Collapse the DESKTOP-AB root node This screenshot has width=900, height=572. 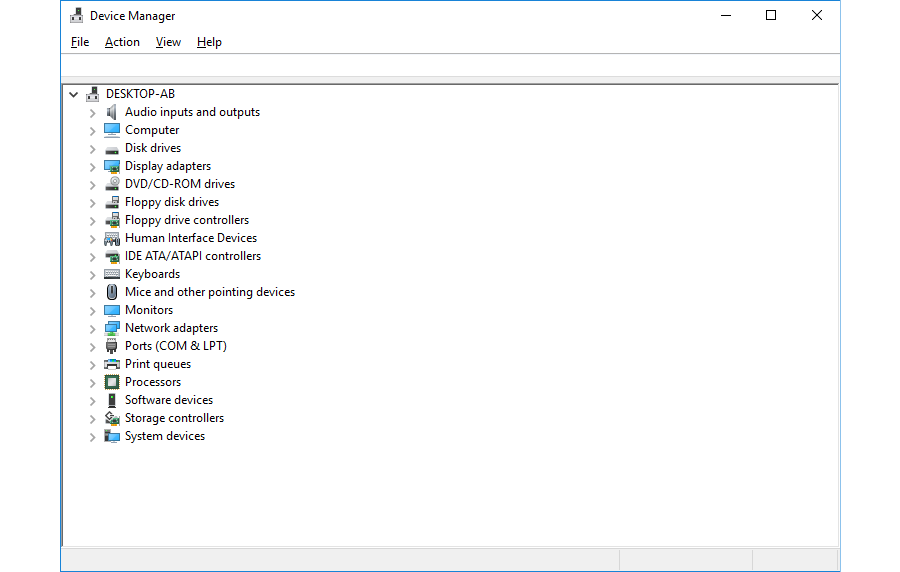pyautogui.click(x=73, y=94)
